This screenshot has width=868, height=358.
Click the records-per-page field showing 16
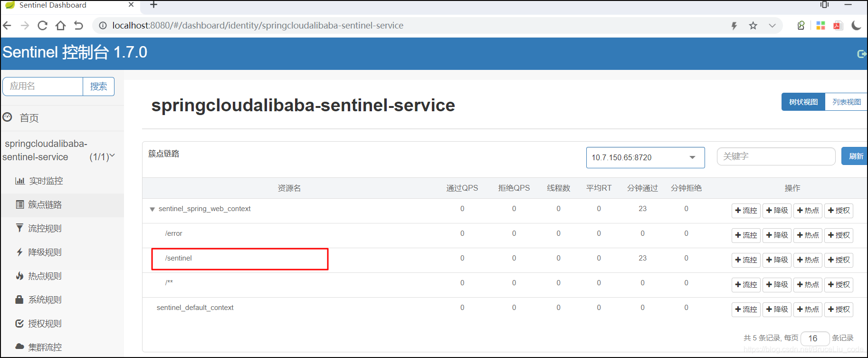(x=815, y=339)
